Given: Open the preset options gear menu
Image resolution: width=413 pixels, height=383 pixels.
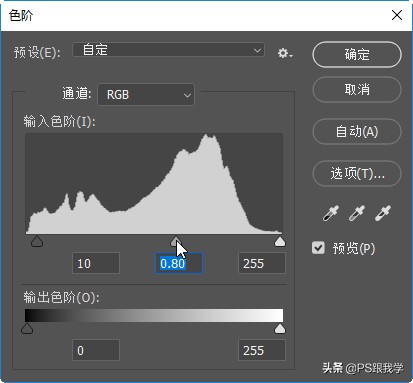Looking at the screenshot, I should tap(285, 53).
